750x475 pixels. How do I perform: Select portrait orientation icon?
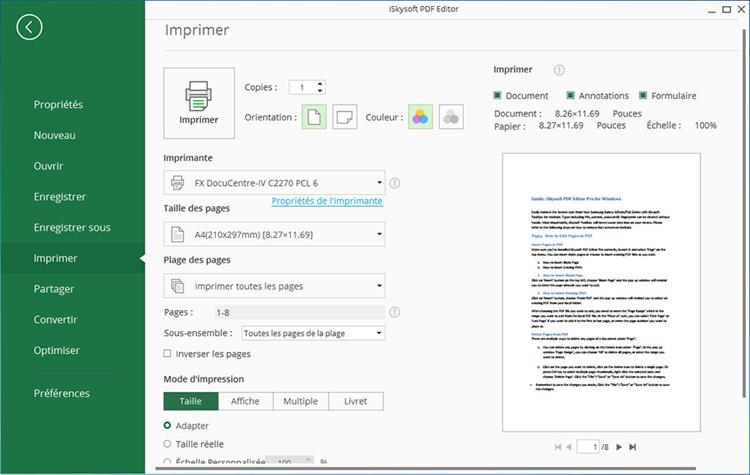coord(314,117)
